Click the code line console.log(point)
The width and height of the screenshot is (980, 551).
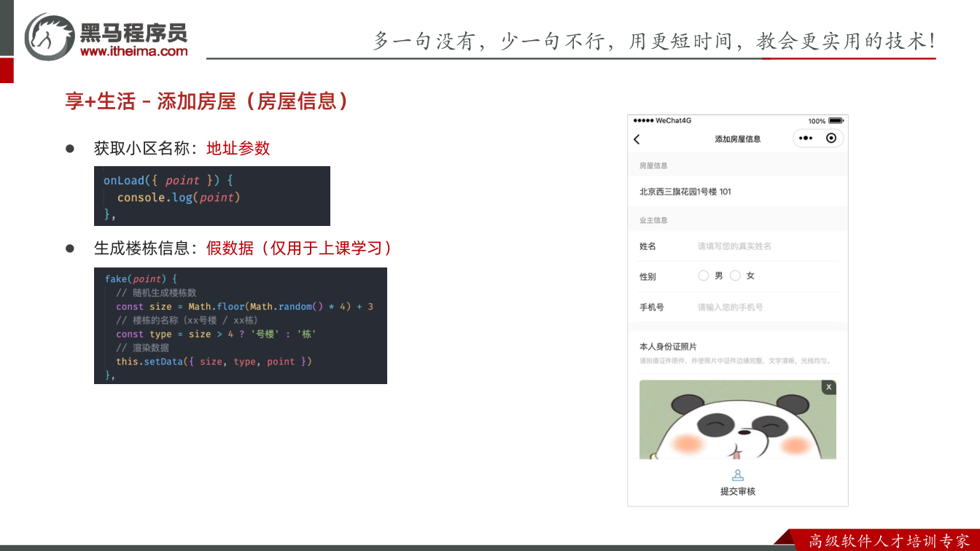click(179, 198)
